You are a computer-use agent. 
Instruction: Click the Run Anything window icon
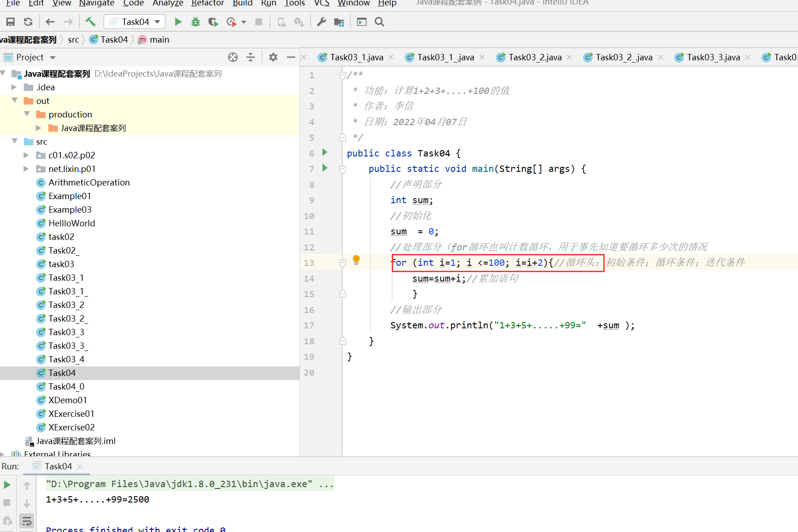tap(362, 22)
